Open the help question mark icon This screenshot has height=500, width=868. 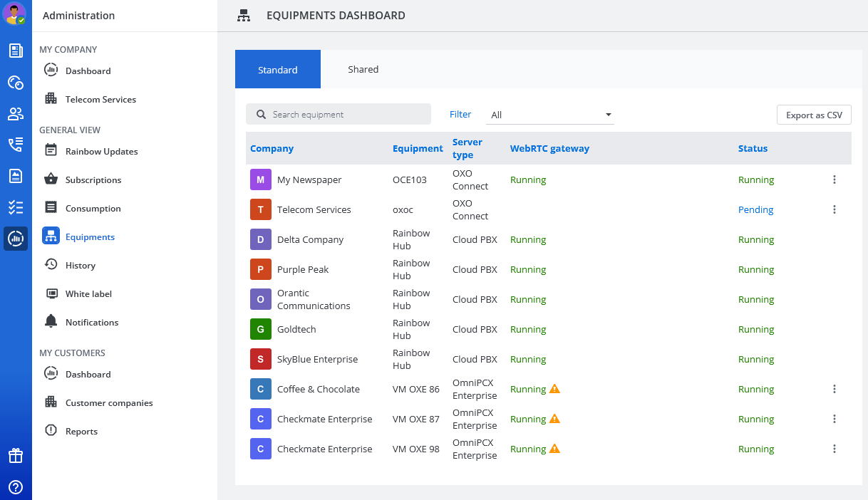[x=16, y=487]
